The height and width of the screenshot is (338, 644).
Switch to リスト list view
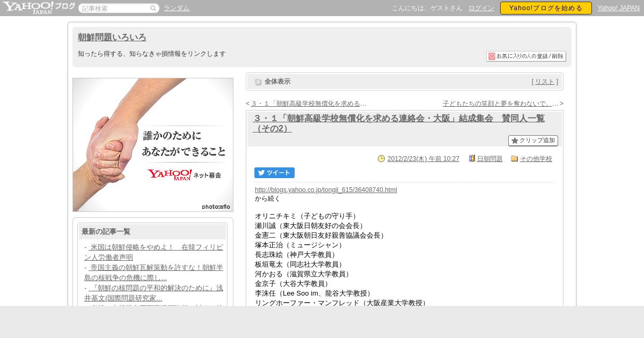(x=545, y=82)
